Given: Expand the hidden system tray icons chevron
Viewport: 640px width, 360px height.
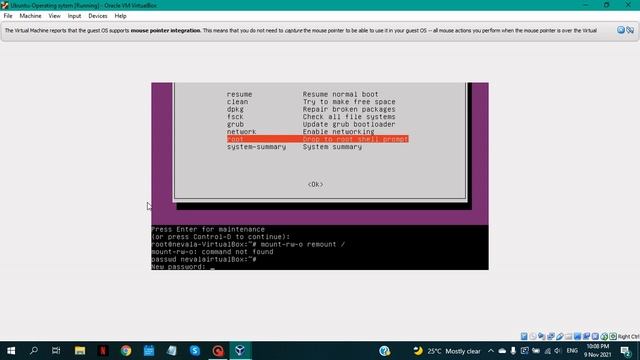Looking at the screenshot, I should 491,351.
